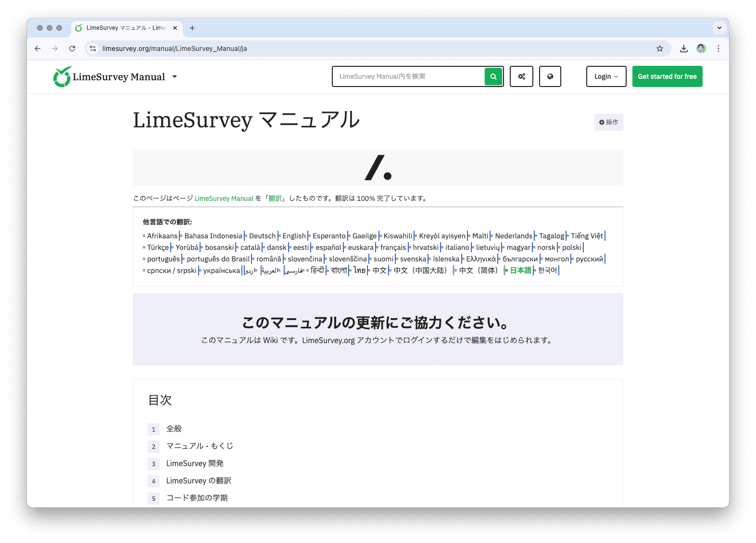Switch to italiano translation
Screen dimensions: 756x543
(x=457, y=247)
